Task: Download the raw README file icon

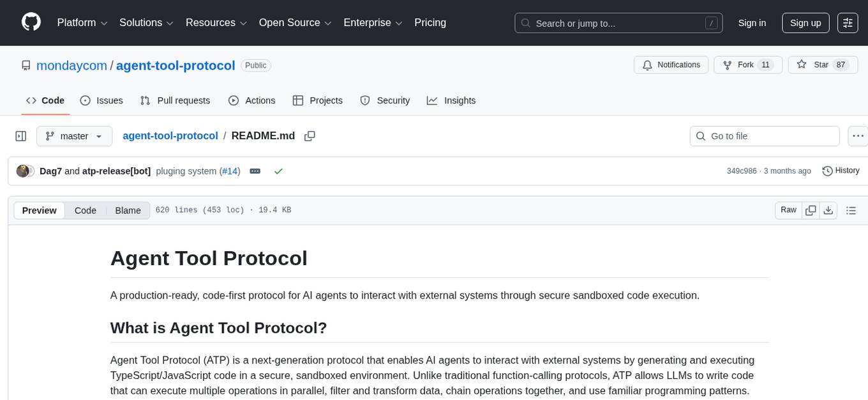Action: click(829, 210)
